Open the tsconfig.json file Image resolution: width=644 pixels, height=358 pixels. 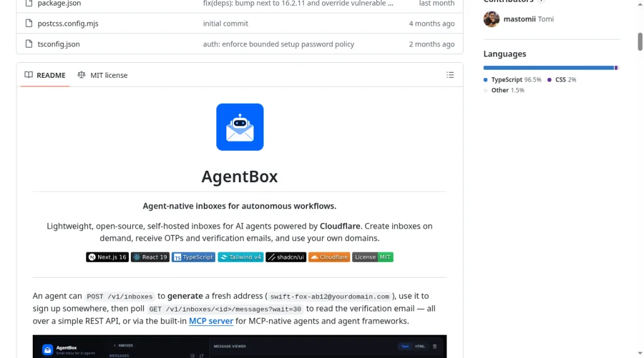coord(58,44)
